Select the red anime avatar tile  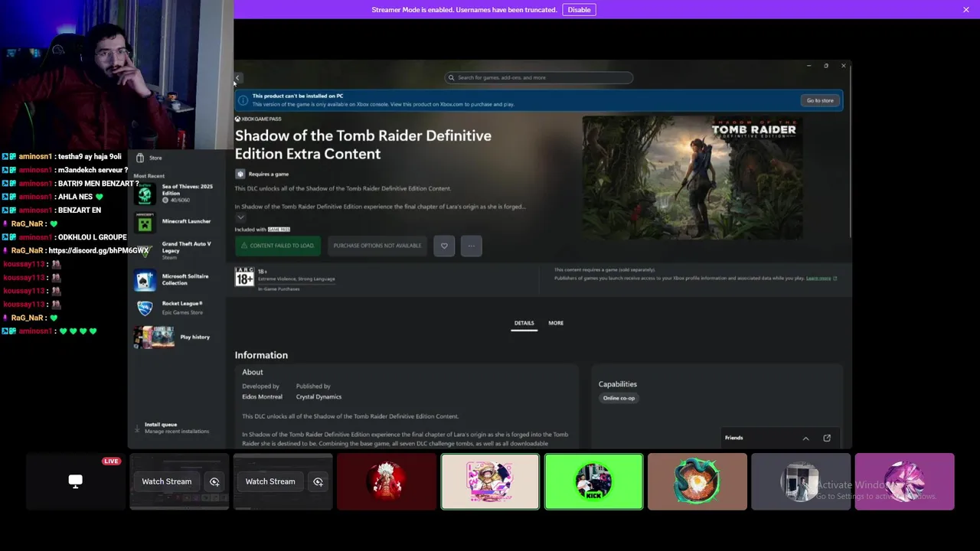pos(387,481)
